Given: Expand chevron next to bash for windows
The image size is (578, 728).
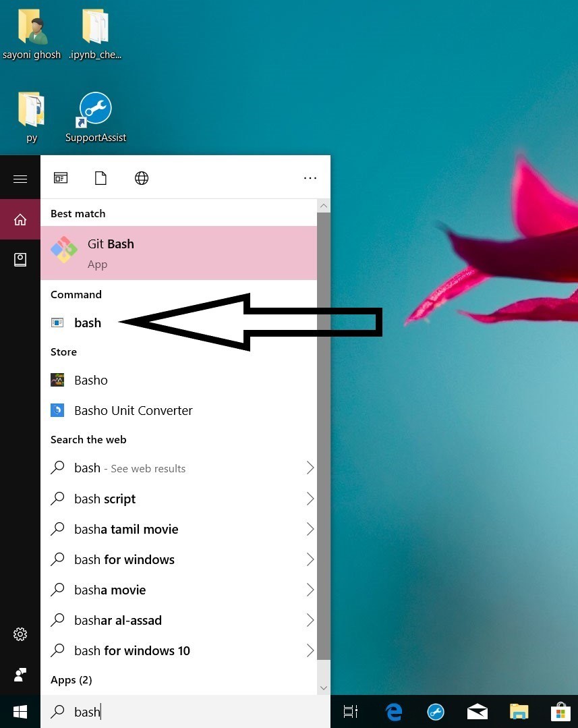Looking at the screenshot, I should [x=310, y=559].
